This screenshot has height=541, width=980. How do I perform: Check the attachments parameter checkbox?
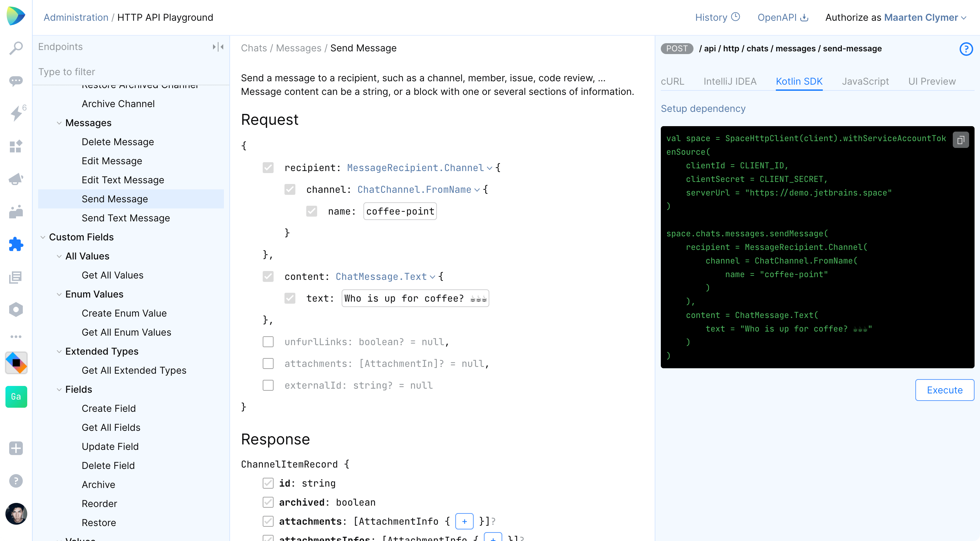point(268,364)
